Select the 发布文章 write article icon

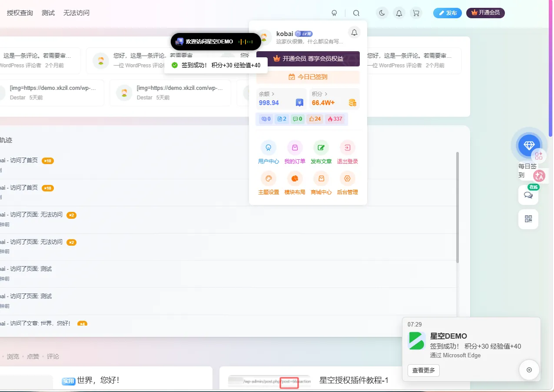click(x=321, y=147)
